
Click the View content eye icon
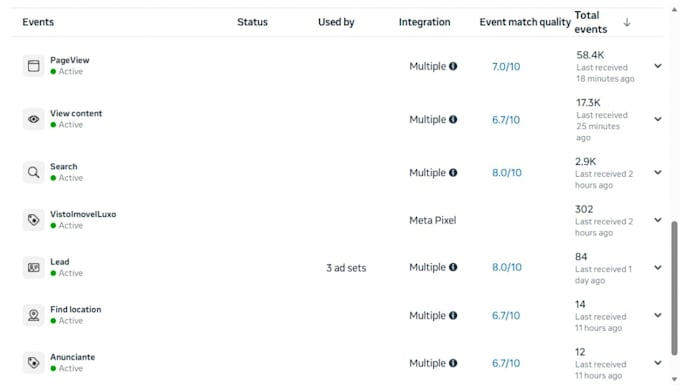coord(33,119)
